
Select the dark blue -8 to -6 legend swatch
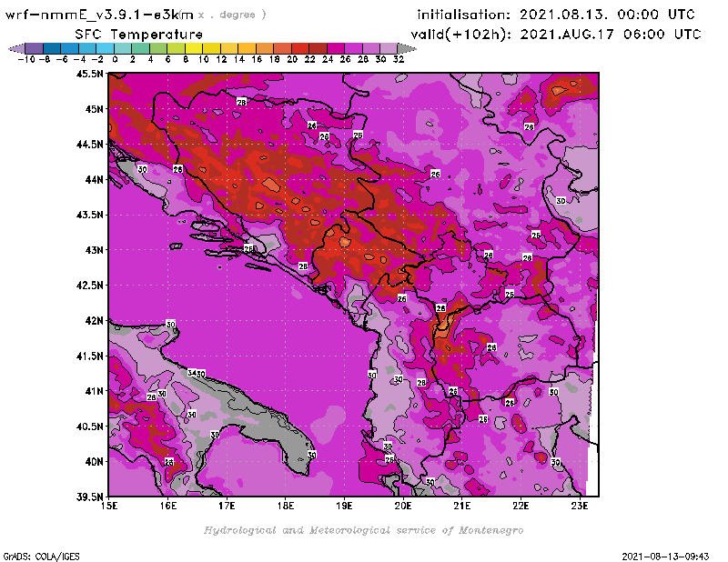click(x=52, y=48)
